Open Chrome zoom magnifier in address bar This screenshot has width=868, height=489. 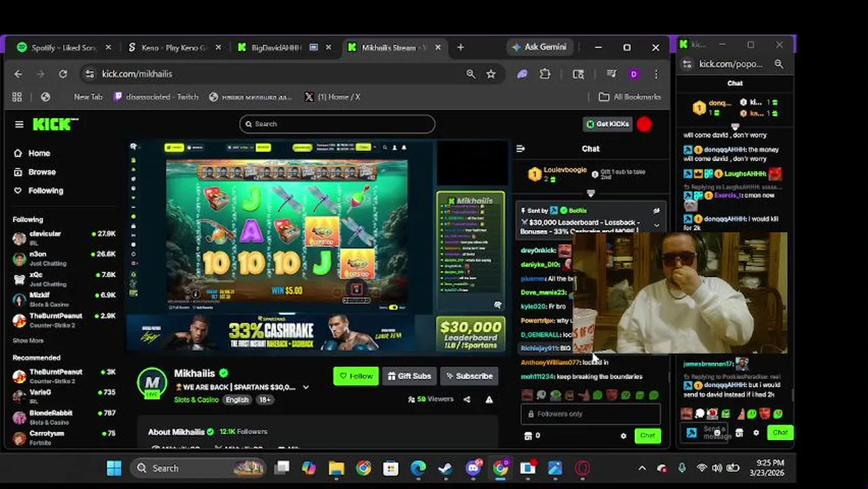point(471,74)
